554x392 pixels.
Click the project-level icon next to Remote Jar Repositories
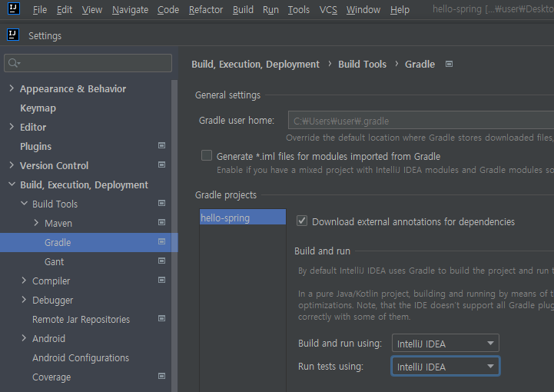[161, 318]
